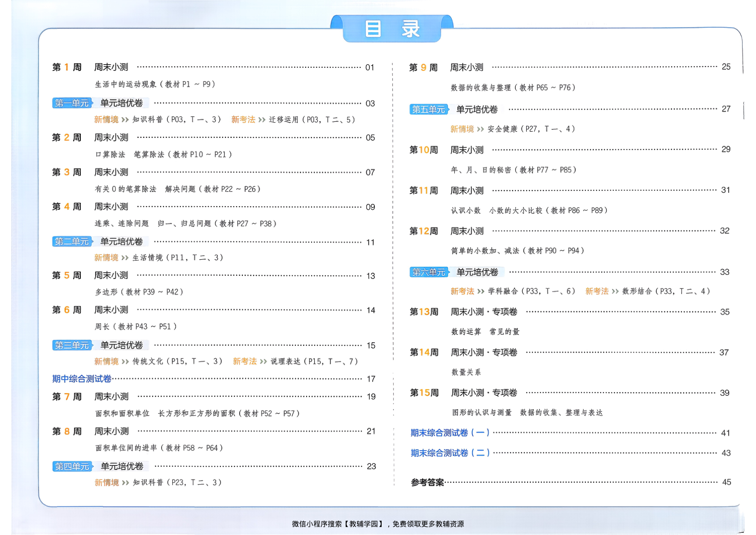Click the 教辅学园 footer text
The height and width of the screenshot is (535, 756).
click(x=364, y=524)
